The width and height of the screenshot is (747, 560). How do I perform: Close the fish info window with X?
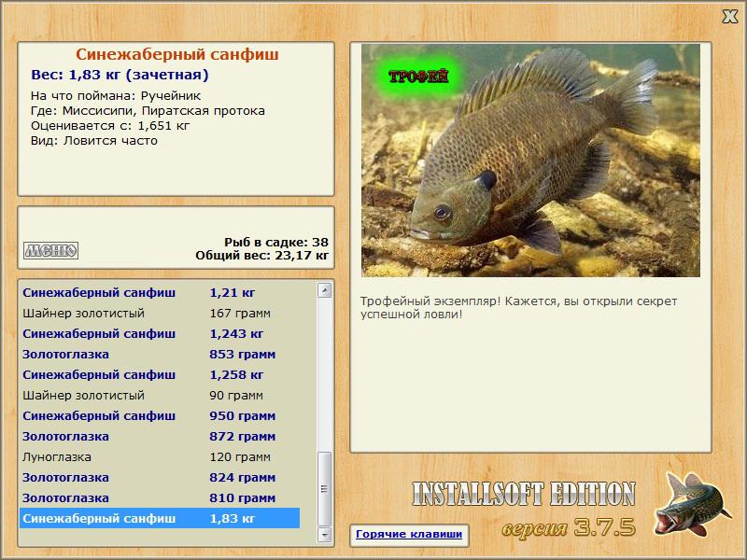pos(729,17)
